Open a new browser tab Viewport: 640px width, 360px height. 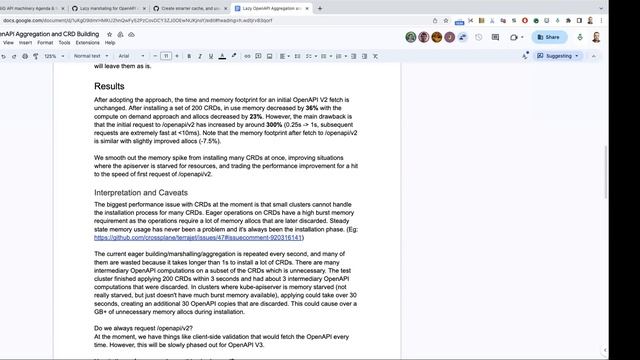320,8
